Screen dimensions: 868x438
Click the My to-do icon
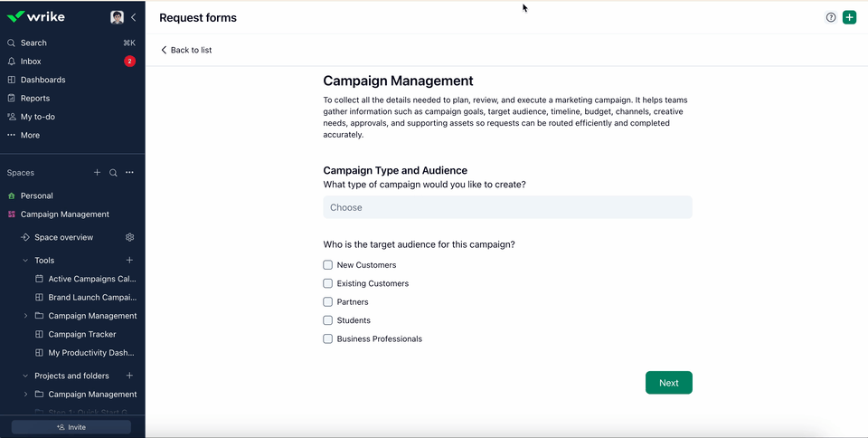11,117
